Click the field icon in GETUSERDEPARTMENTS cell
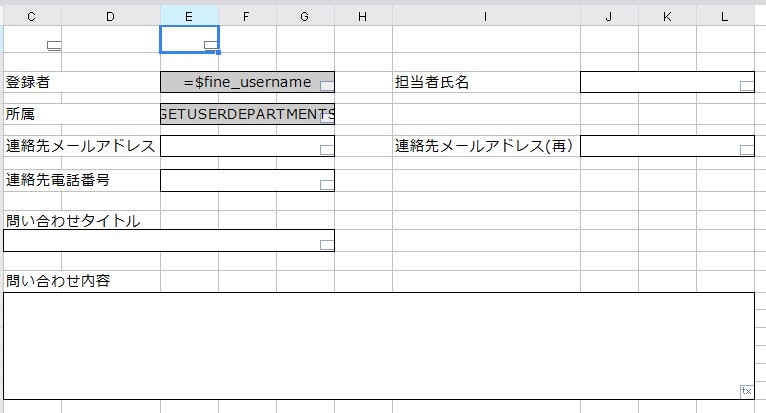The image size is (766, 413). 327,118
